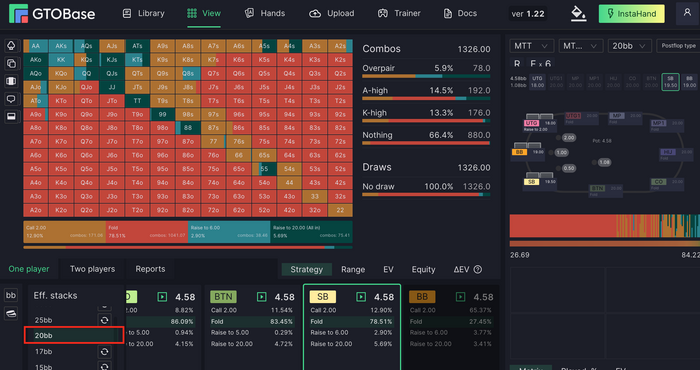
Task: Click the Nothing row in Combos
Action: click(426, 137)
